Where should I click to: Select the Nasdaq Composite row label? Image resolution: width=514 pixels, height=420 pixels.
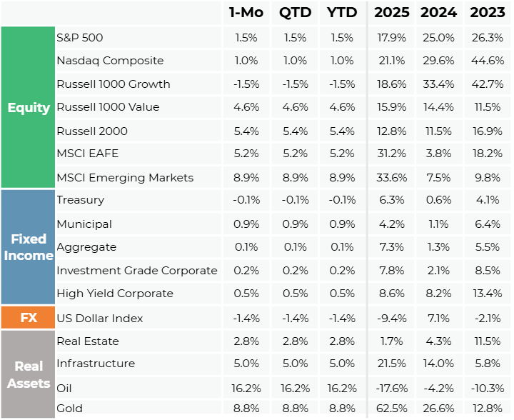pos(110,61)
